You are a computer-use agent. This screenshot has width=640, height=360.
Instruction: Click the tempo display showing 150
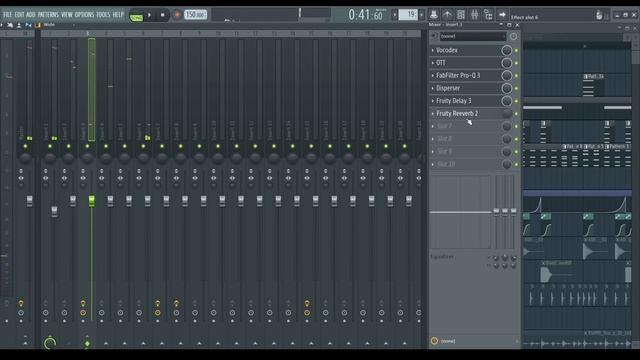point(195,15)
